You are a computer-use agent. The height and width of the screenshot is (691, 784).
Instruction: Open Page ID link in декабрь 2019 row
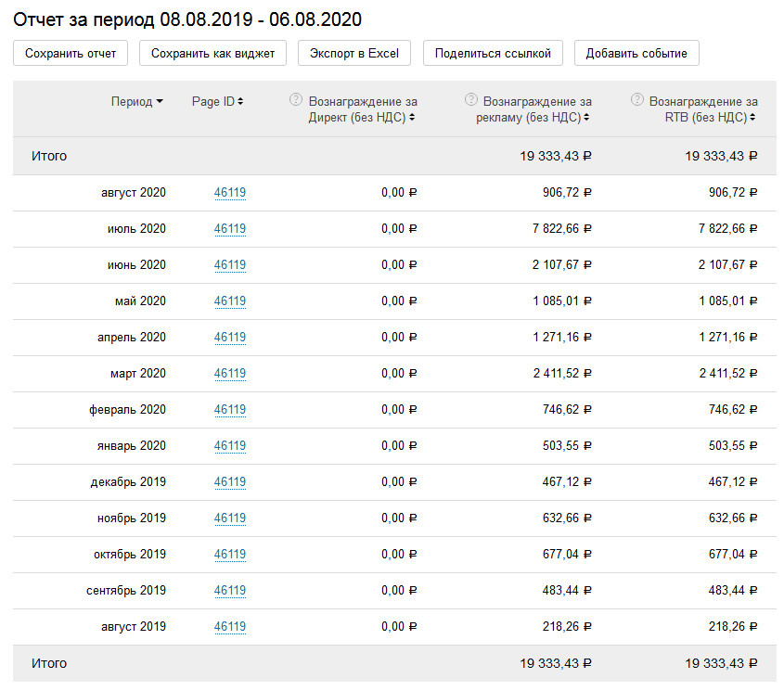click(229, 482)
